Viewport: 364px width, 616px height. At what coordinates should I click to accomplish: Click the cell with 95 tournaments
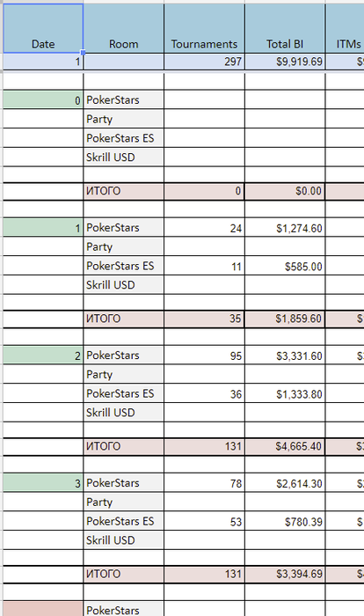pos(204,356)
